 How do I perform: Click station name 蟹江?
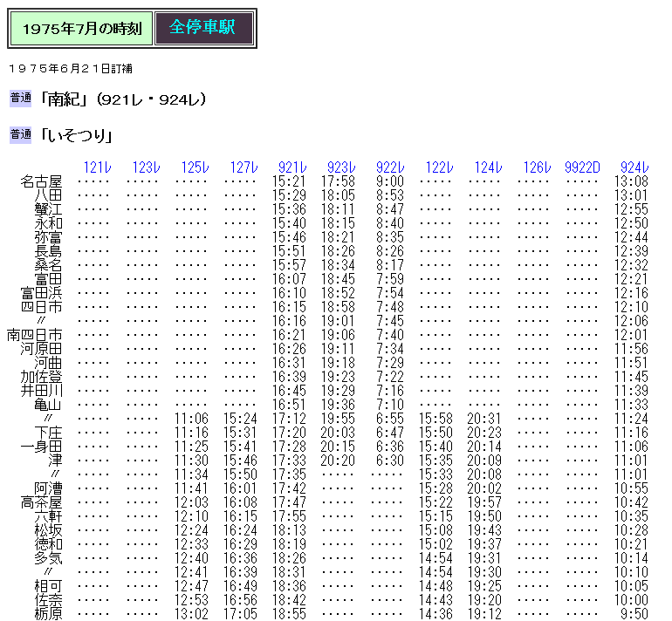click(48, 209)
